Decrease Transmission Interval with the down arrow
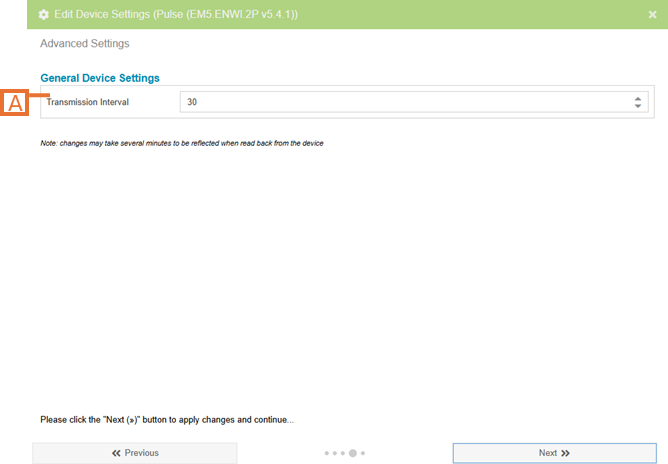Viewport: 668px width, 464px height. [x=638, y=106]
